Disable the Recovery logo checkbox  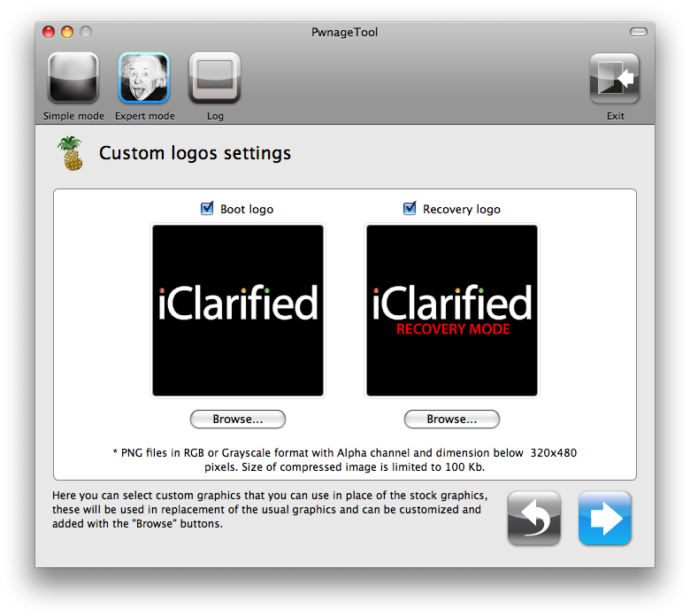tap(410, 209)
